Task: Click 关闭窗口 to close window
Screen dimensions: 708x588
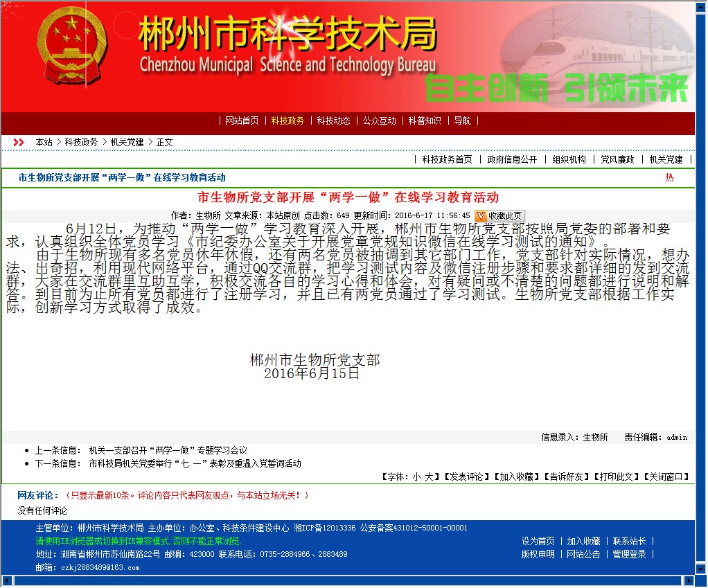Action: pos(666,477)
